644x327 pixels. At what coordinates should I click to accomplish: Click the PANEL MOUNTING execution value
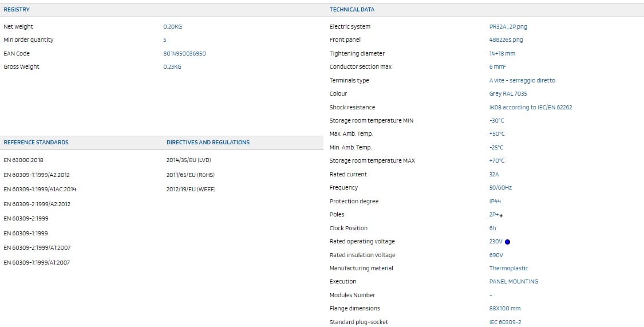tap(513, 281)
